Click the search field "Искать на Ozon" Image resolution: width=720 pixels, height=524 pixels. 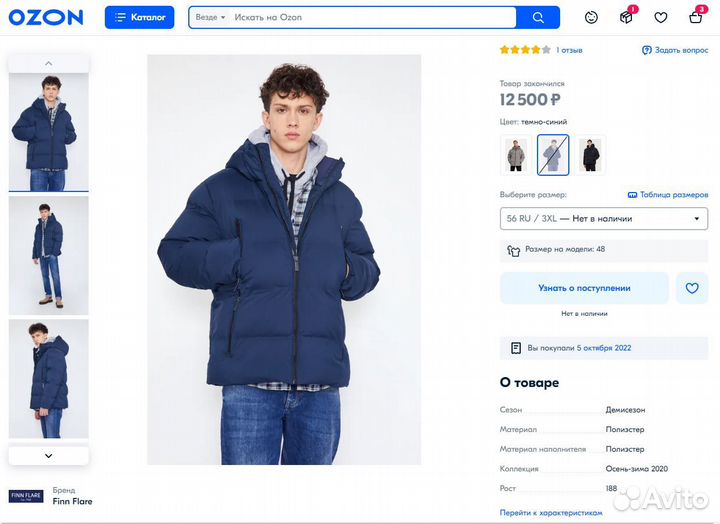click(370, 17)
